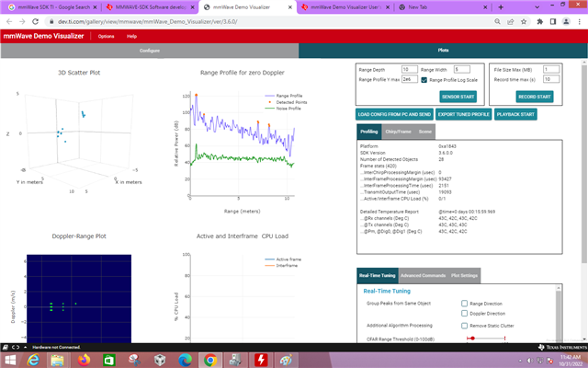Open the Chrome three-dot menu

coord(579,21)
